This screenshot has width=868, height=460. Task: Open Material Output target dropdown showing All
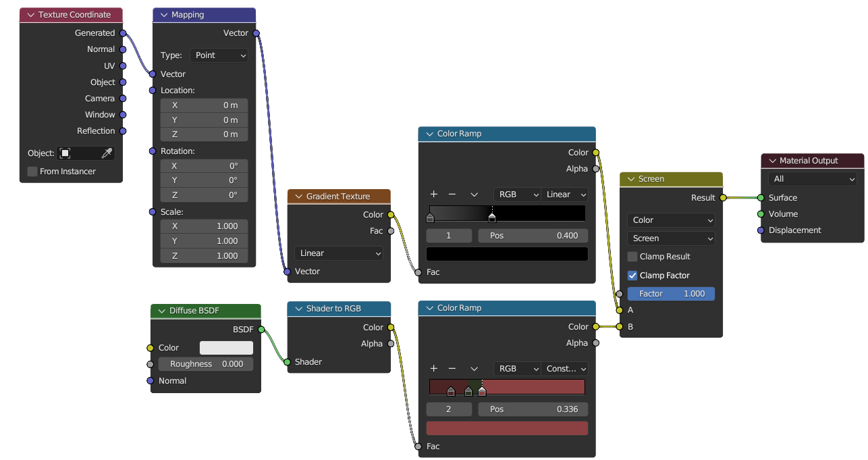point(813,179)
